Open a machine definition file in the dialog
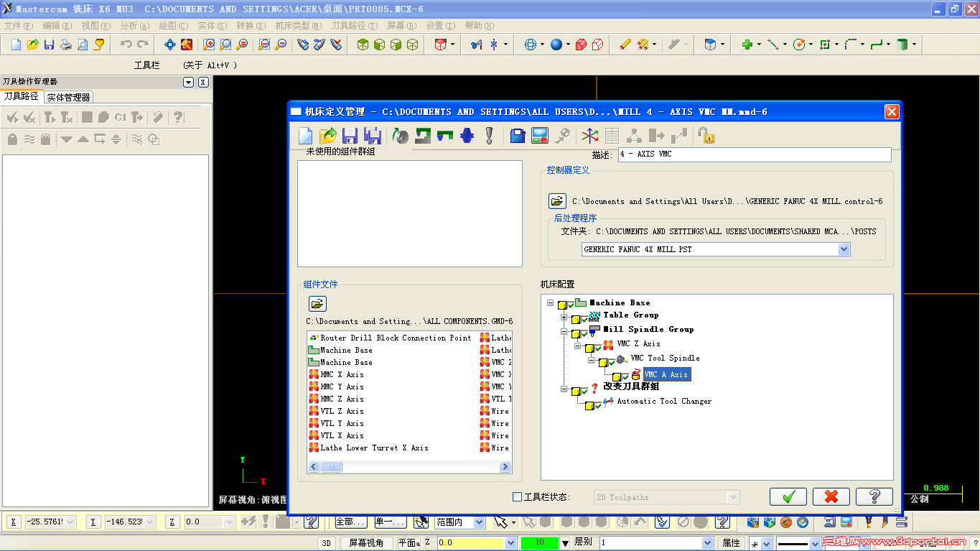 (328, 136)
